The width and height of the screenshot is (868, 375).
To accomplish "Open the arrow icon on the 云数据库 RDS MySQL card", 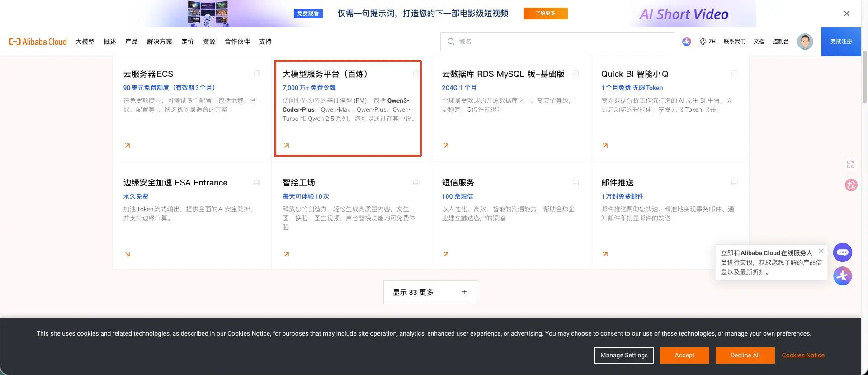I will tap(446, 146).
